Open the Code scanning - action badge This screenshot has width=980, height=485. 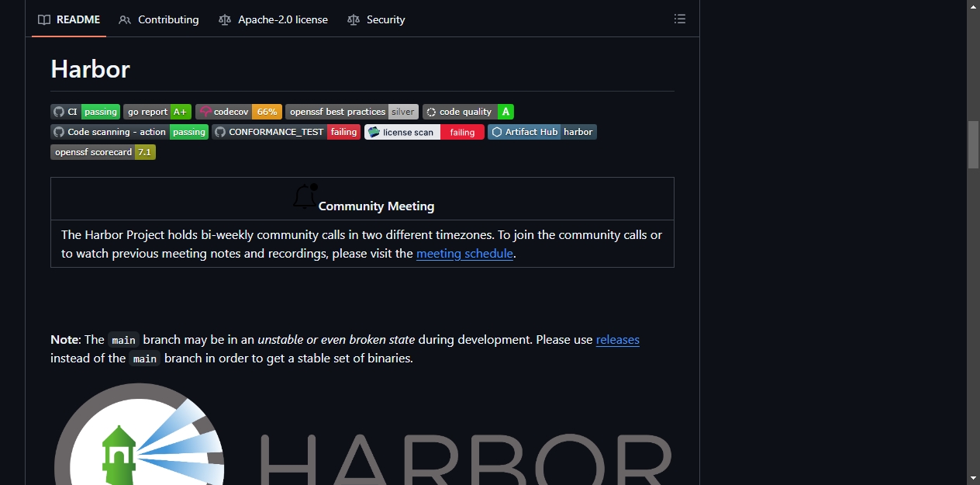[x=129, y=132]
